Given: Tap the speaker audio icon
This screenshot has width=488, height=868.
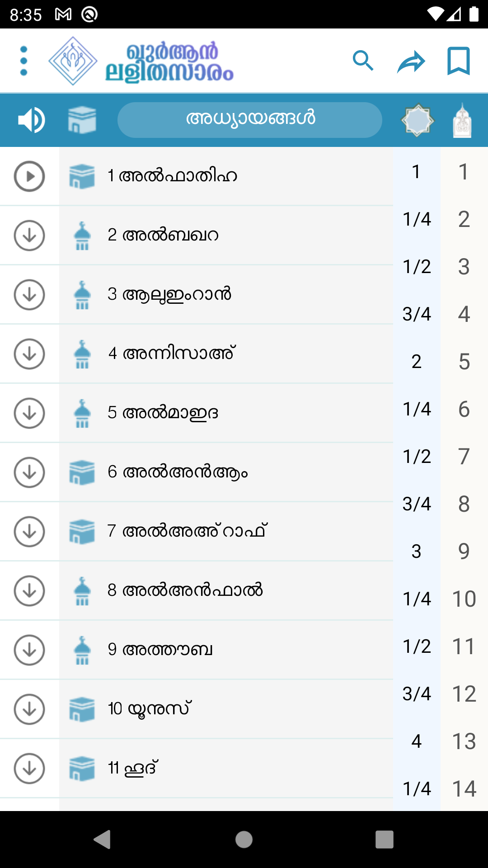Looking at the screenshot, I should 32,120.
